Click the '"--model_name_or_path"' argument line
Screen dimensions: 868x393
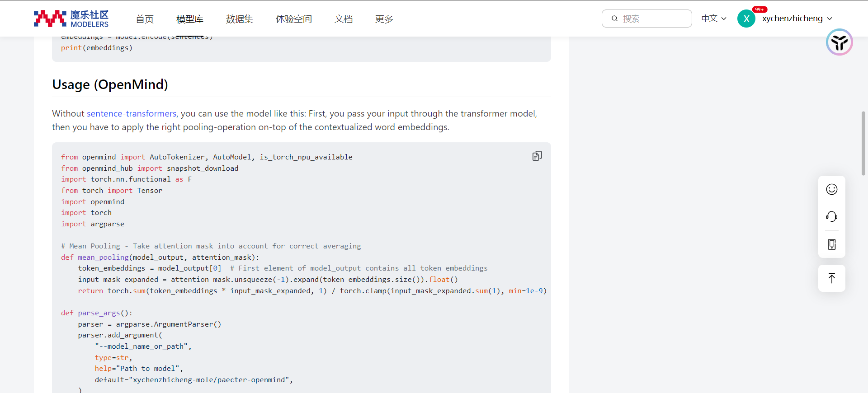[x=143, y=346]
